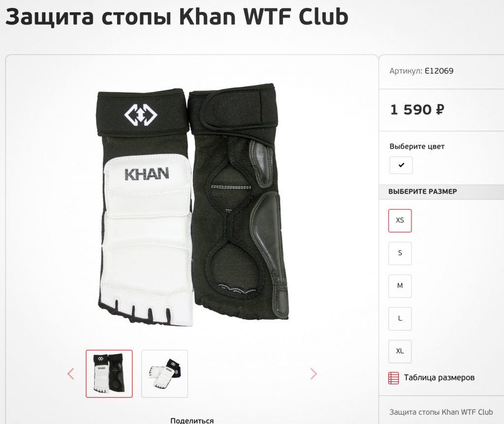The width and height of the screenshot is (504, 424).
Task: Select size M
Action: pyautogui.click(x=400, y=286)
